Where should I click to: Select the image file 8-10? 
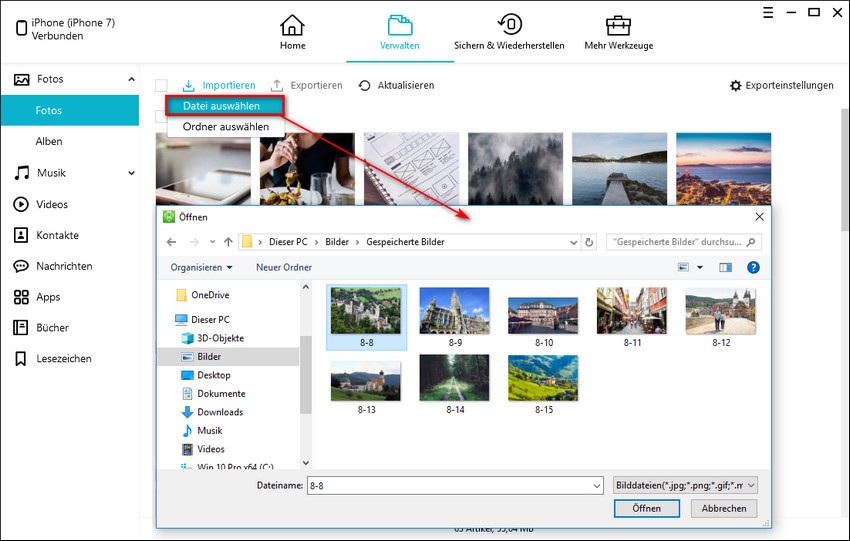tap(544, 321)
